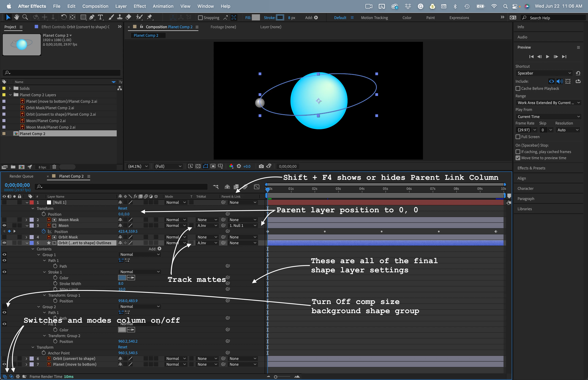
Task: Take a snapshot with camera icon
Action: (261, 166)
